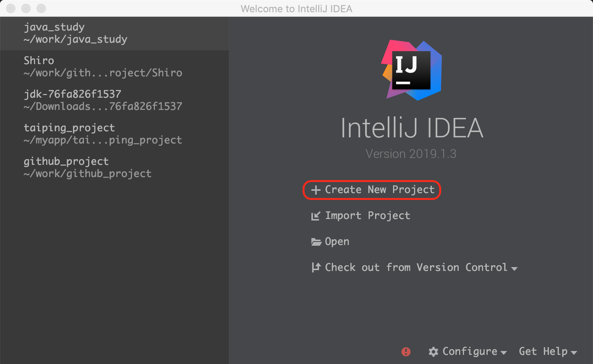Click the path ~/Downloads...76fa826f1537
The image size is (593, 364).
pos(103,107)
